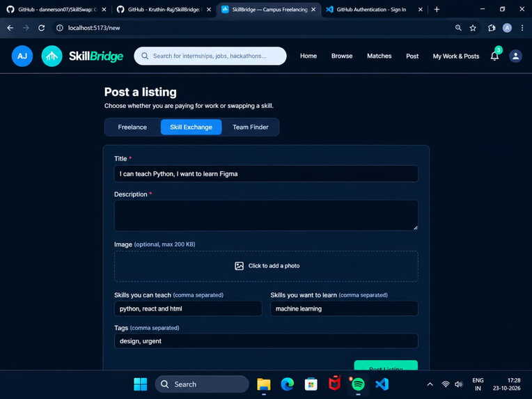
Task: Open the user profile icon
Action: click(x=516, y=56)
